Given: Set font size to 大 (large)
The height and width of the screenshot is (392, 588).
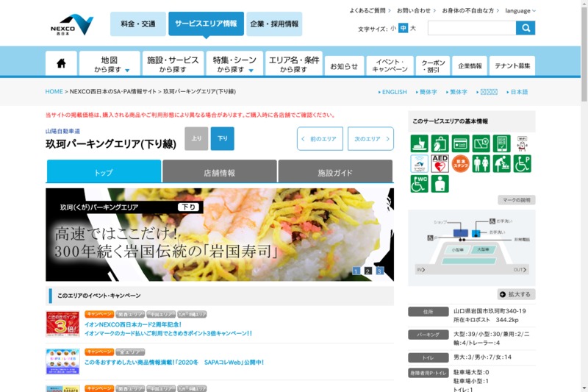Looking at the screenshot, I should pos(413,29).
